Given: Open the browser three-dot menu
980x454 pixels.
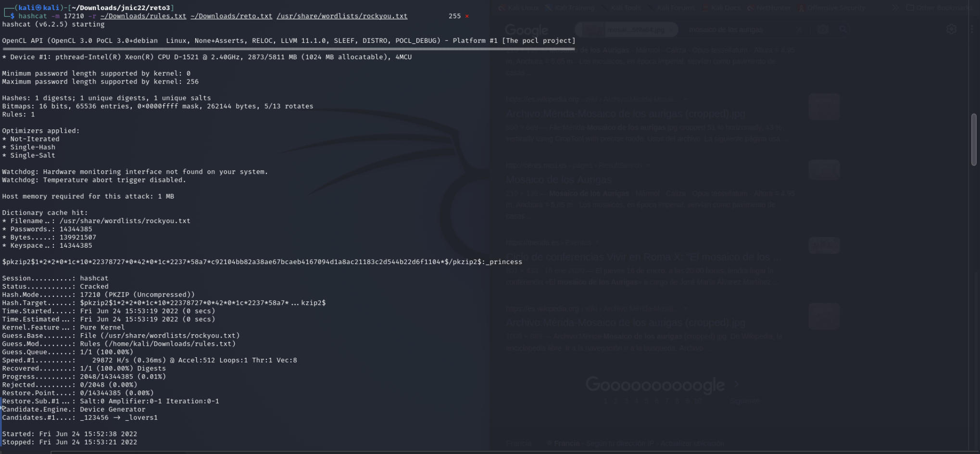Looking at the screenshot, I should coord(972,29).
